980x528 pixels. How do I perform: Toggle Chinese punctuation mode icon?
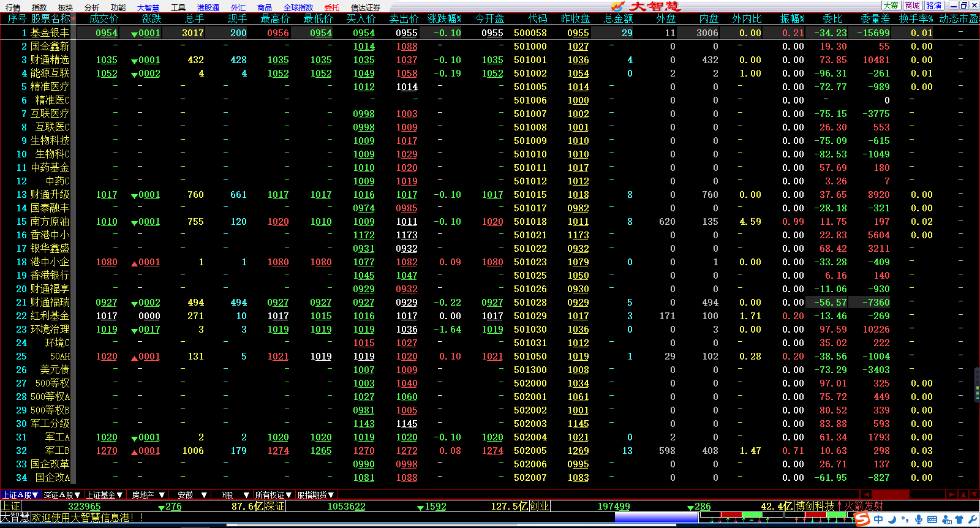click(x=905, y=520)
